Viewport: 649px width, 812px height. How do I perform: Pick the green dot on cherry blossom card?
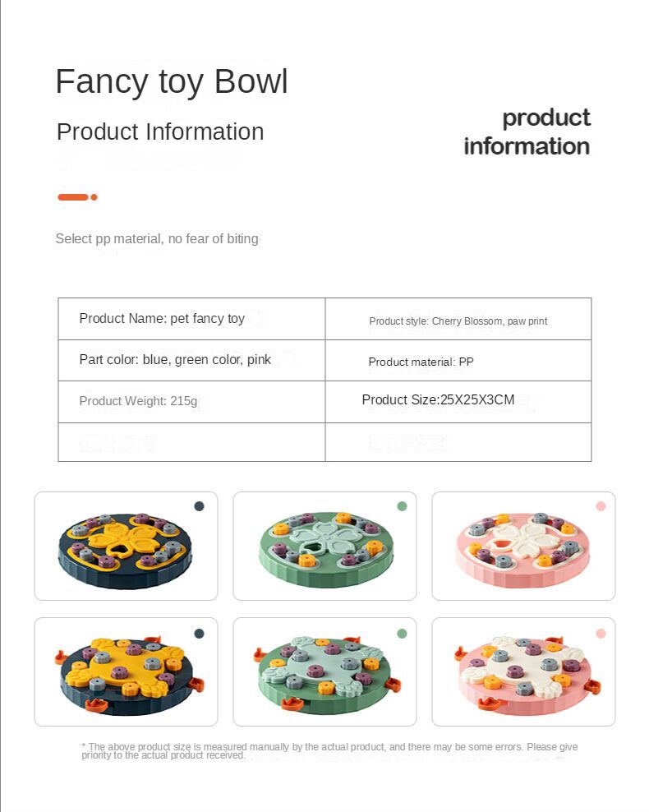(402, 506)
